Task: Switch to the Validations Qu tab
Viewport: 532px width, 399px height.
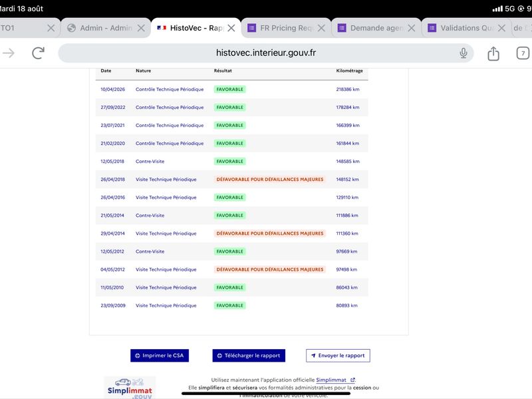Action: (x=467, y=28)
